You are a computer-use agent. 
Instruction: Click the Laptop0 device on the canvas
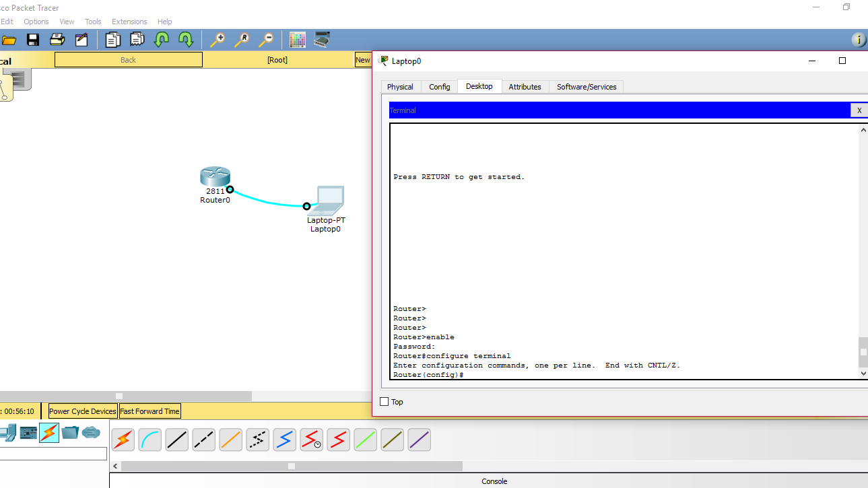(327, 201)
